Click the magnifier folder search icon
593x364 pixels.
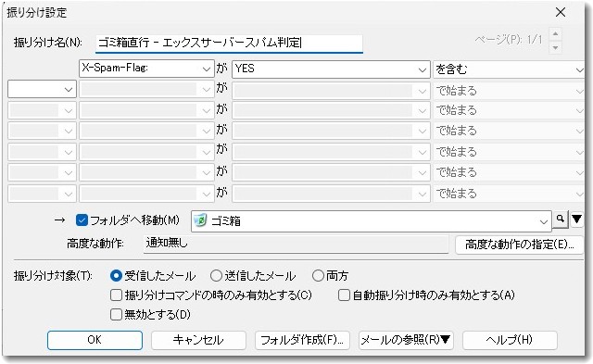(x=561, y=220)
